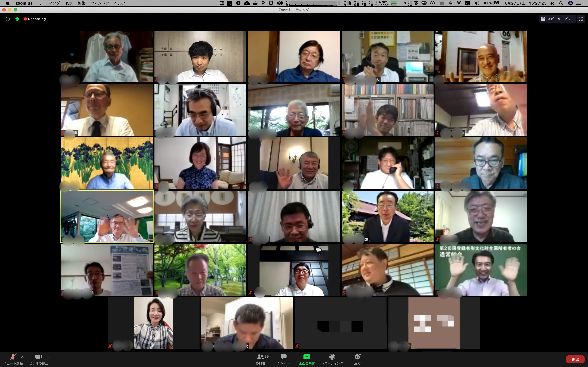Enter full screen with the expand icon
Image resolution: width=588 pixels, height=367 pixels.
(x=581, y=19)
